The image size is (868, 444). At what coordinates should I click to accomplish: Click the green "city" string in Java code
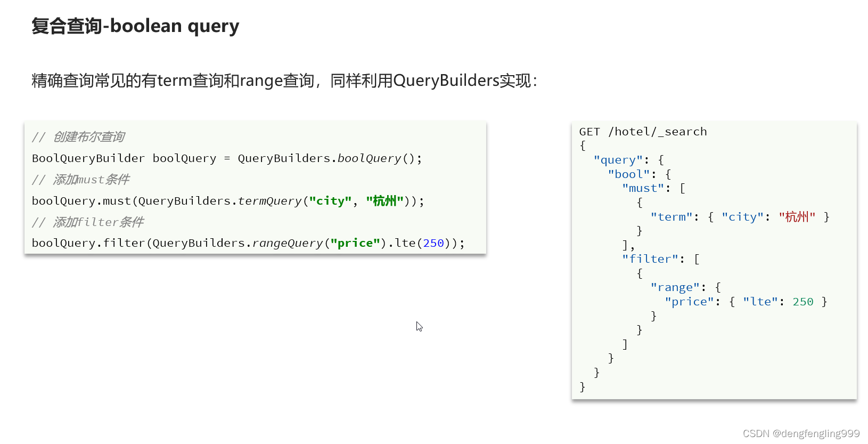330,201
